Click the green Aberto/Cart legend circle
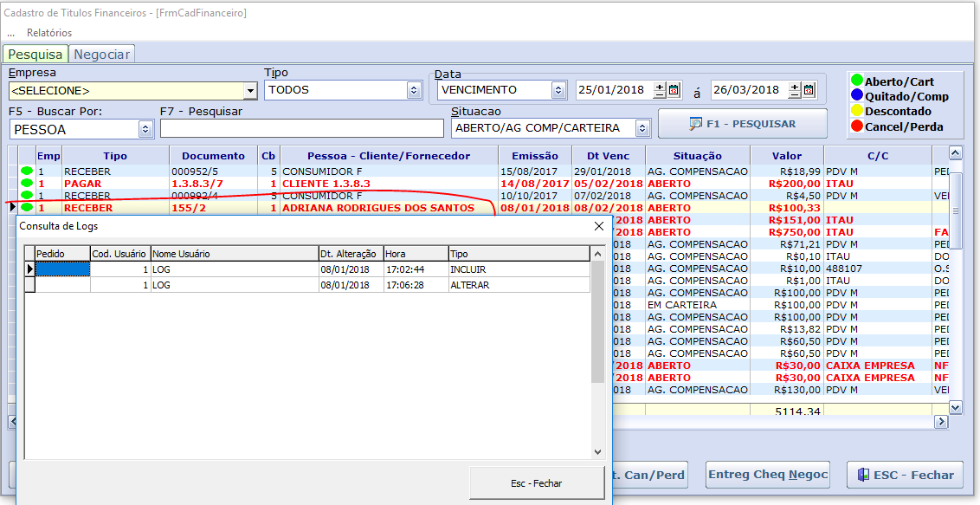The height and width of the screenshot is (505, 980). (856, 81)
